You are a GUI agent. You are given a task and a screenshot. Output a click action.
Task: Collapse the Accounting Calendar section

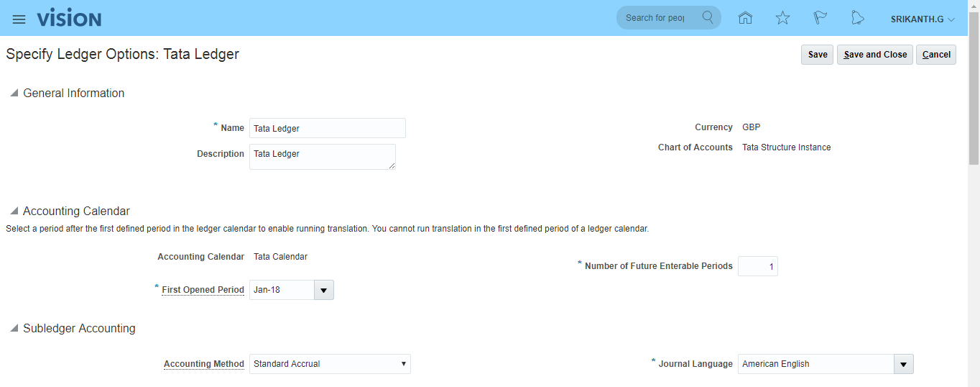point(14,211)
